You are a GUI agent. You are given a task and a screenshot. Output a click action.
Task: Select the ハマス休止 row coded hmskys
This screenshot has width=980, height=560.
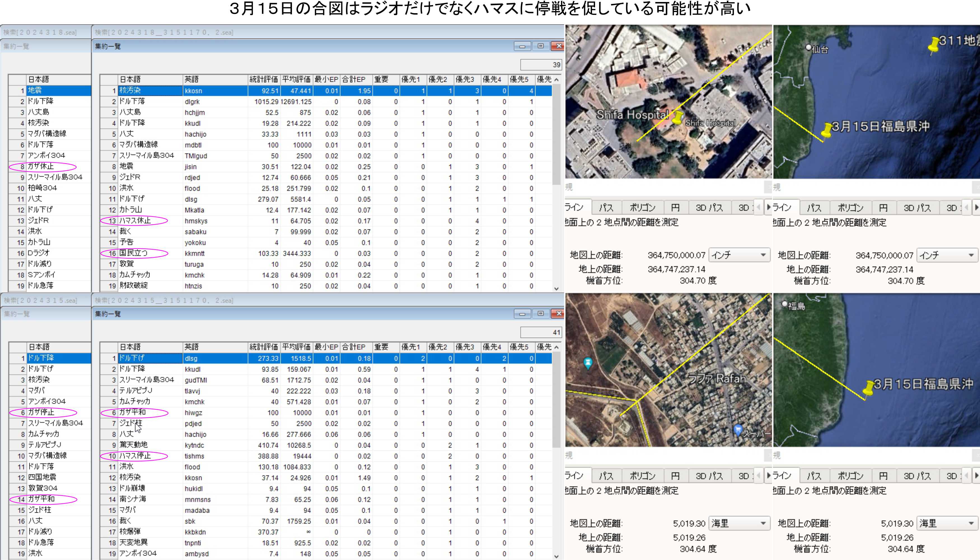(x=326, y=221)
